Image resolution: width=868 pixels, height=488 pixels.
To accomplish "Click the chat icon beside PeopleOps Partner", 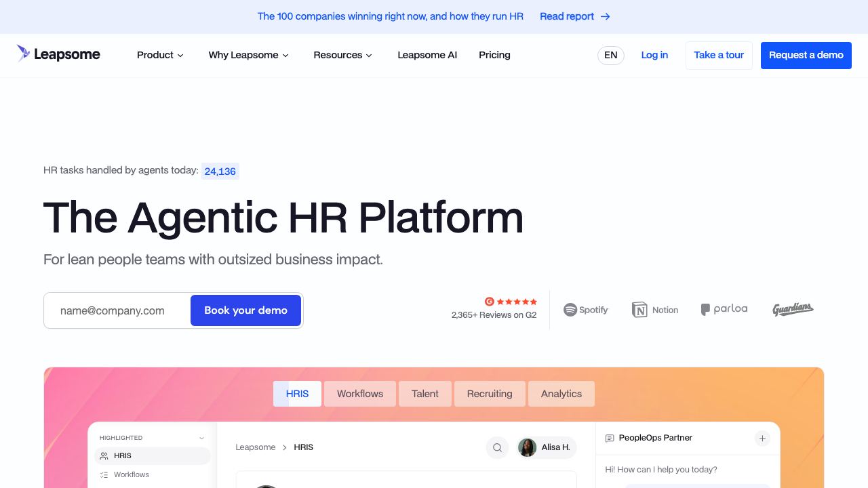I will point(610,439).
